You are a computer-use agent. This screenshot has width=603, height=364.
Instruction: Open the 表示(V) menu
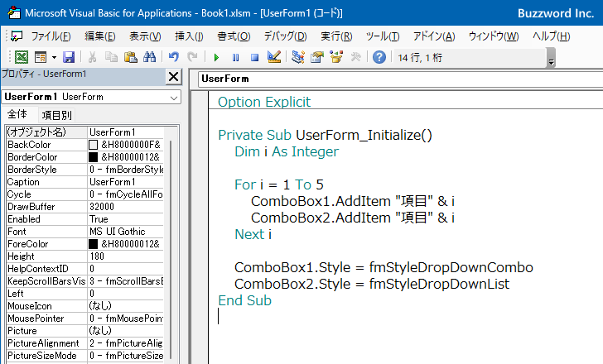click(x=145, y=36)
